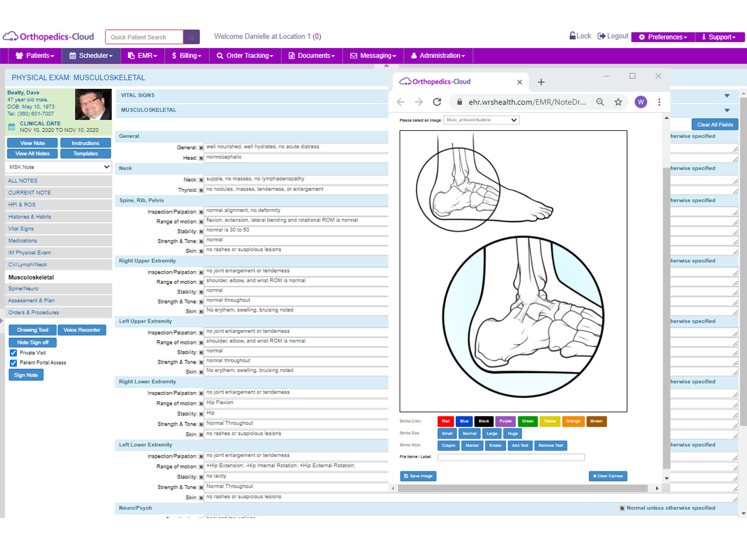
Task: Click the View Note button
Action: point(33,143)
